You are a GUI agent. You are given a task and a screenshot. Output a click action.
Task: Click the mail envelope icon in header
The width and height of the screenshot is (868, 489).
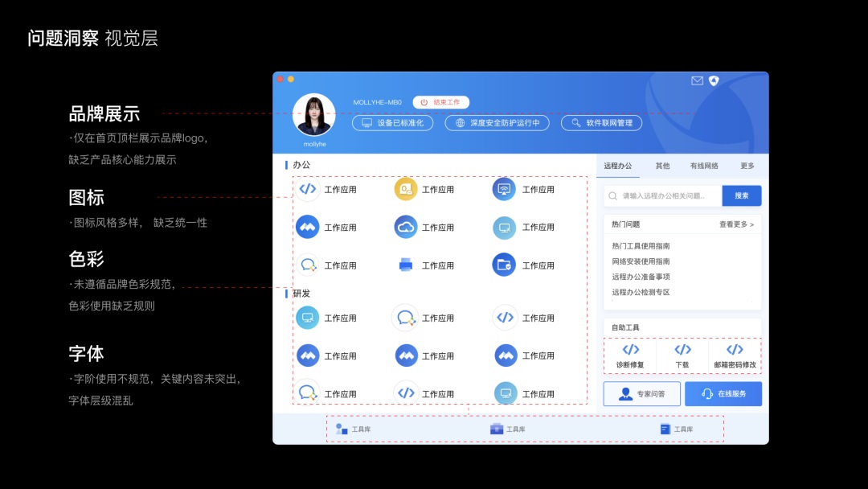697,80
